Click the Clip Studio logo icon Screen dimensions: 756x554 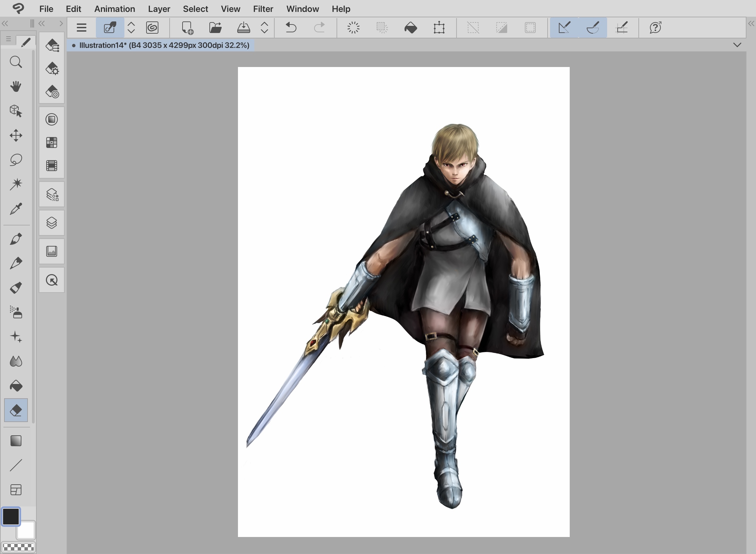point(18,9)
